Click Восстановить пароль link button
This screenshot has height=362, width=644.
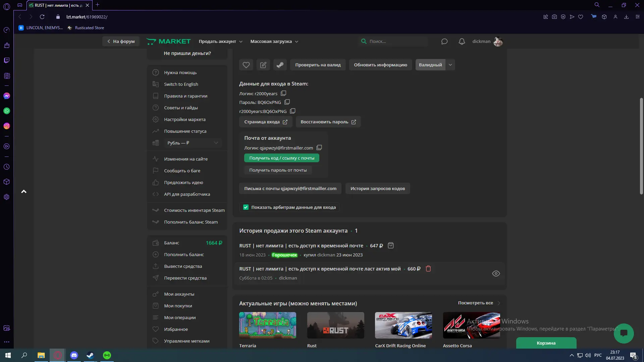328,122
